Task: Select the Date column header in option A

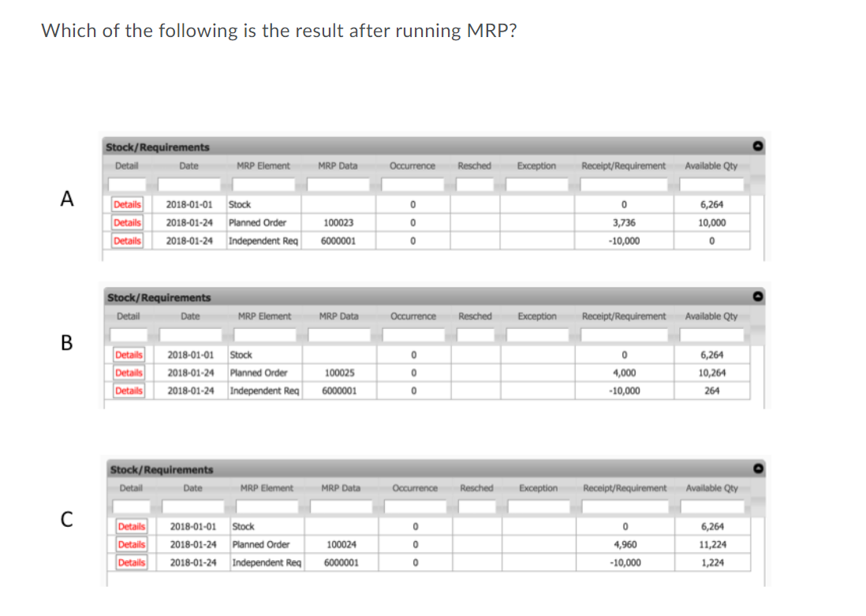Action: 189,165
